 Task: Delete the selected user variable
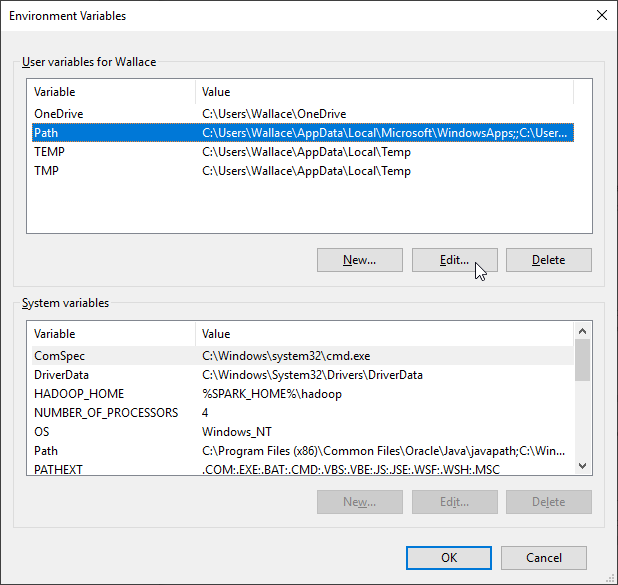point(548,260)
